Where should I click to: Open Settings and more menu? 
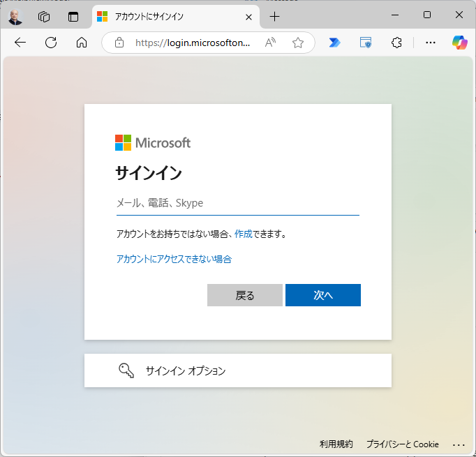pyautogui.click(x=431, y=43)
